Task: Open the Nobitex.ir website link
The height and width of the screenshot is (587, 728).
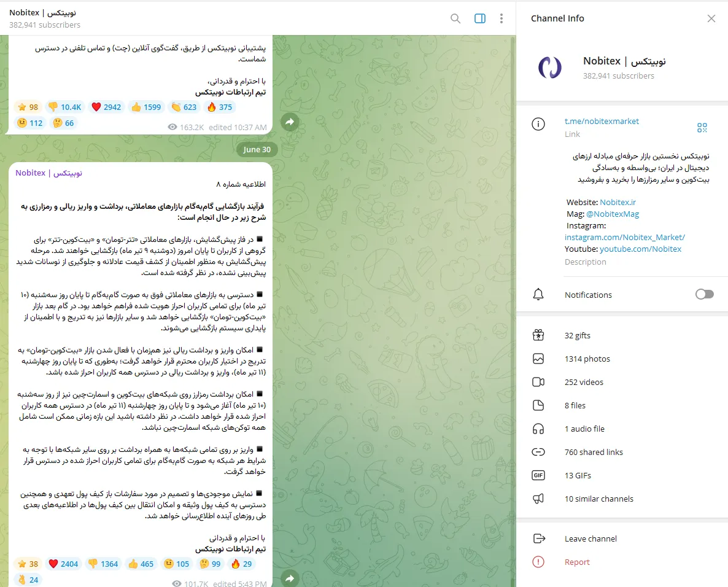Action: point(618,202)
